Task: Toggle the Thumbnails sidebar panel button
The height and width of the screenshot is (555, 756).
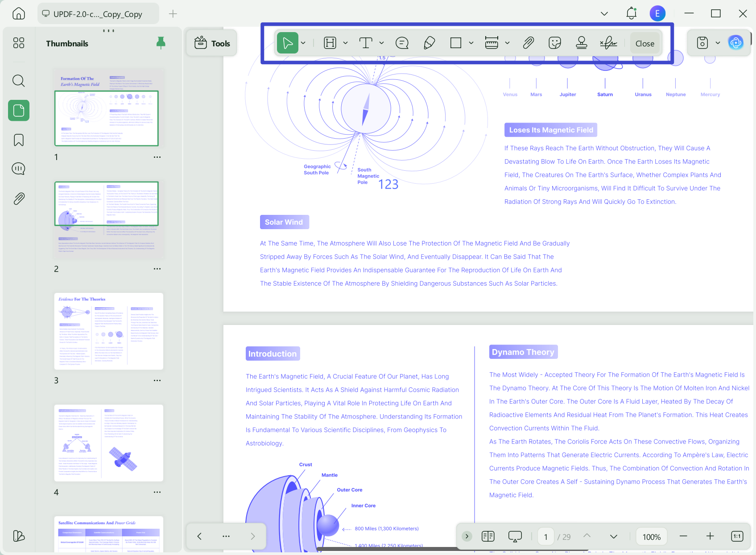Action: coord(19,110)
